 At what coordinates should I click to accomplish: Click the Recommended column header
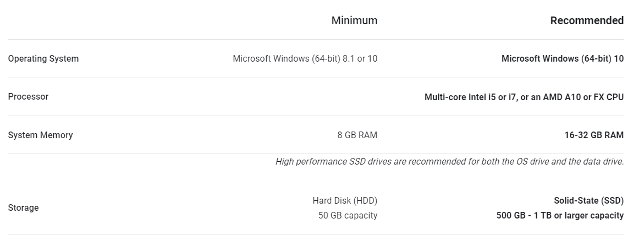pyautogui.click(x=587, y=20)
